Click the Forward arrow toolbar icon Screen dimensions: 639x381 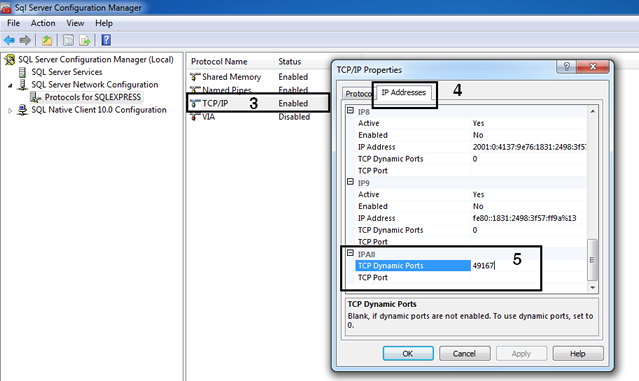point(25,40)
